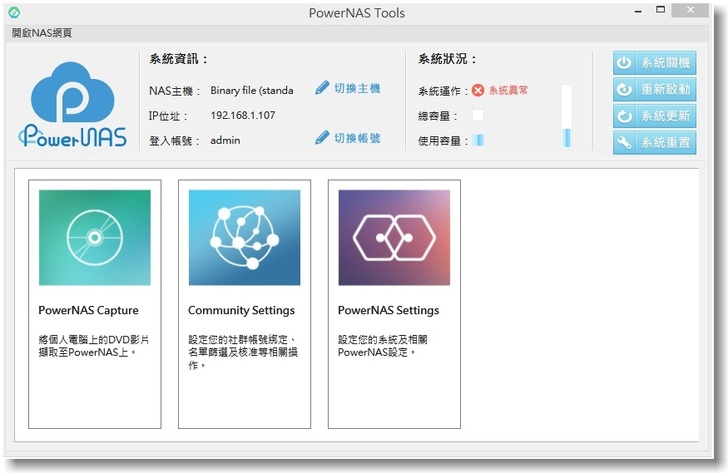The height and width of the screenshot is (473, 728).
Task: Click the PowerNAS Capture disc icon
Action: click(95, 238)
